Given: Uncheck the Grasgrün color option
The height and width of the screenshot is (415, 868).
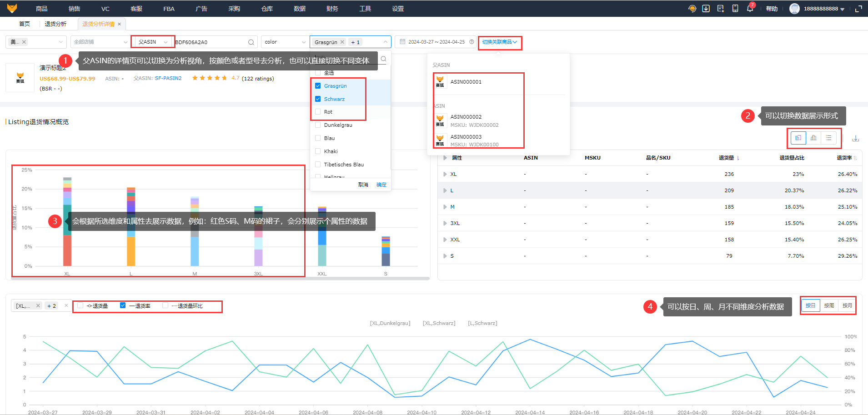Looking at the screenshot, I should coord(318,86).
